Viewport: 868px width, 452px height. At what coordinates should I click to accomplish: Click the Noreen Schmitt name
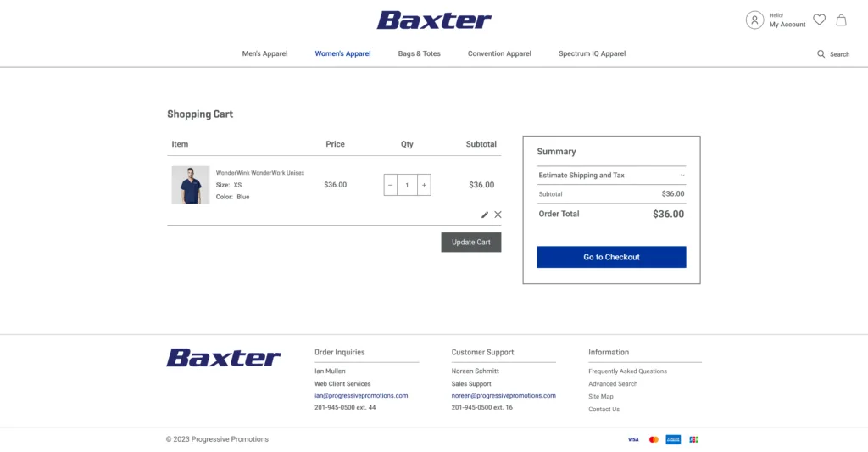click(x=475, y=371)
